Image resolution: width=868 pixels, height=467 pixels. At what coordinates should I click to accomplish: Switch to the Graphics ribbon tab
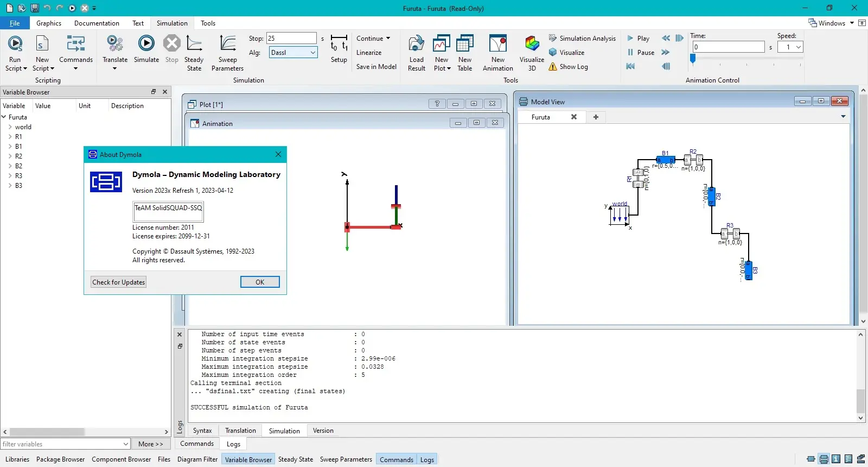pyautogui.click(x=49, y=23)
